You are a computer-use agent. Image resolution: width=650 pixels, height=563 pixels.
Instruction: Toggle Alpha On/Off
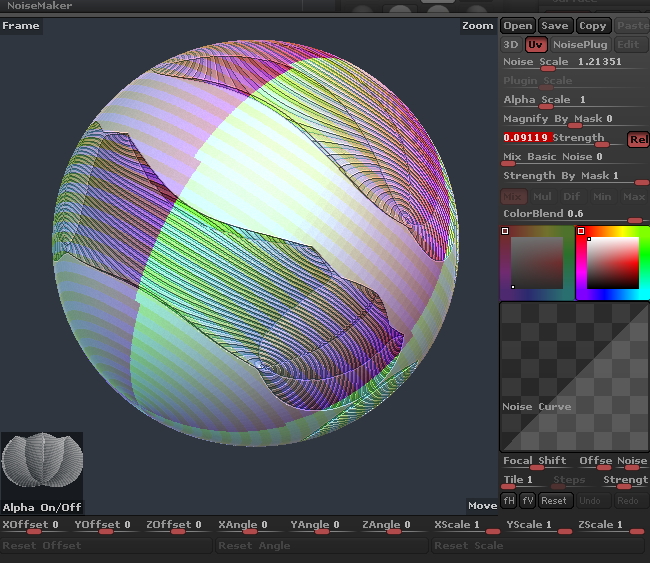(x=42, y=507)
